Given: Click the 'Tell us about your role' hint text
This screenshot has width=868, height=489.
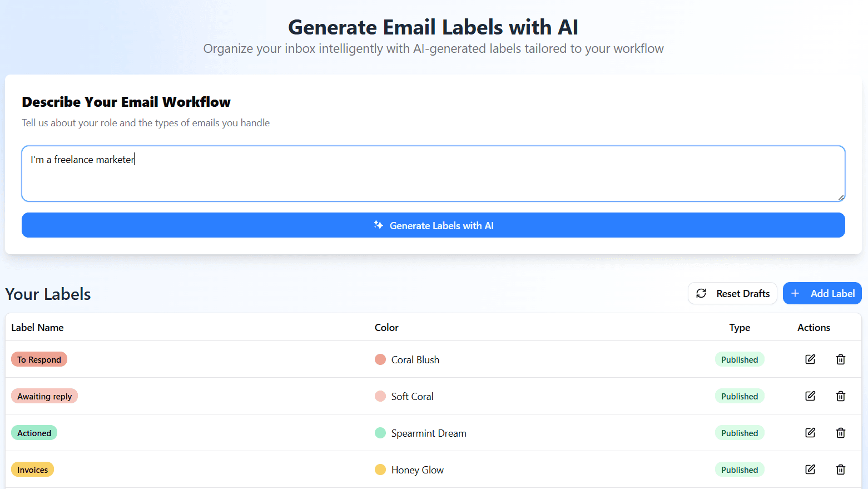Looking at the screenshot, I should [x=146, y=123].
